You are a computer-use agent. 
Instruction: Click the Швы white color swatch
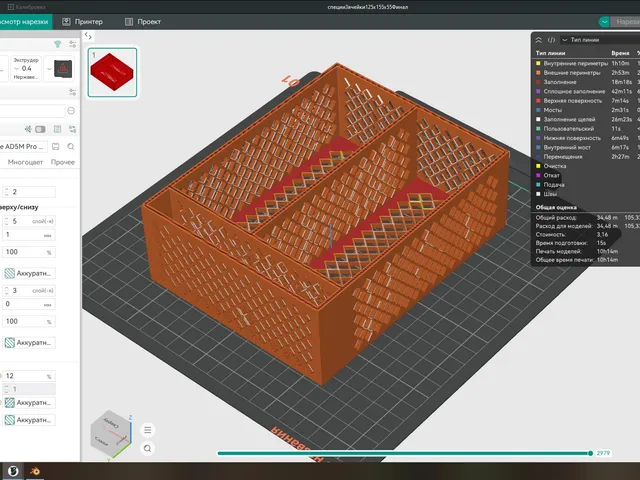click(538, 194)
